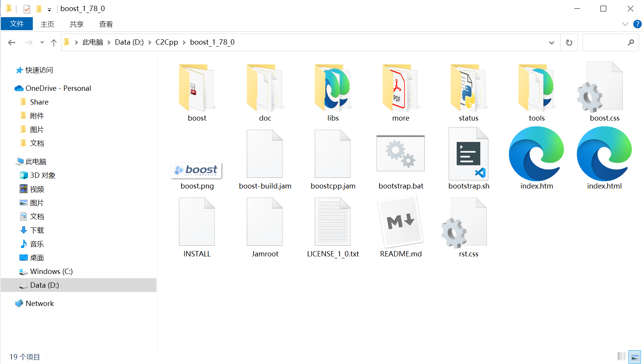Navigate to C2Cpp in breadcrumb path
The height and width of the screenshot is (364, 644).
(x=167, y=42)
